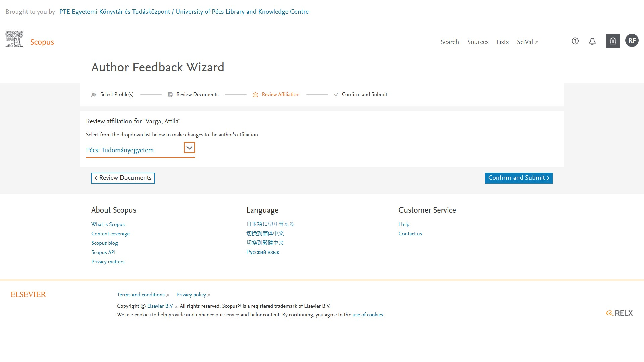
Task: Expand the affiliation dropdown arrow
Action: (x=189, y=148)
